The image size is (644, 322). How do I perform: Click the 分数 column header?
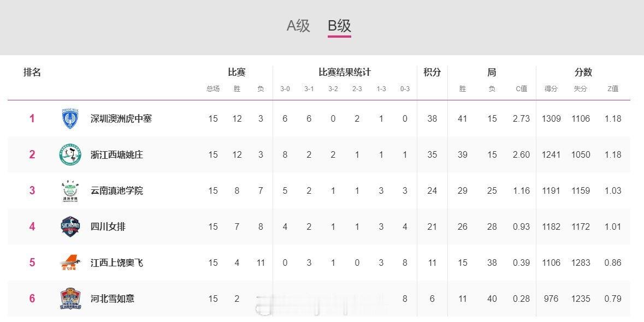[583, 72]
